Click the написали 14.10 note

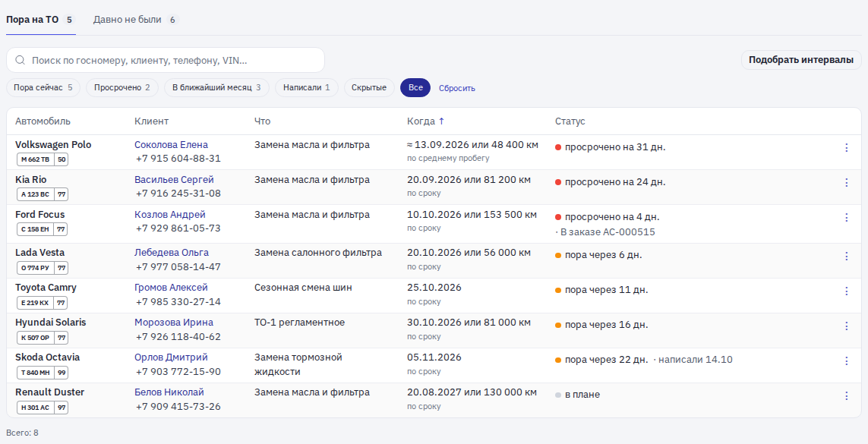click(695, 360)
